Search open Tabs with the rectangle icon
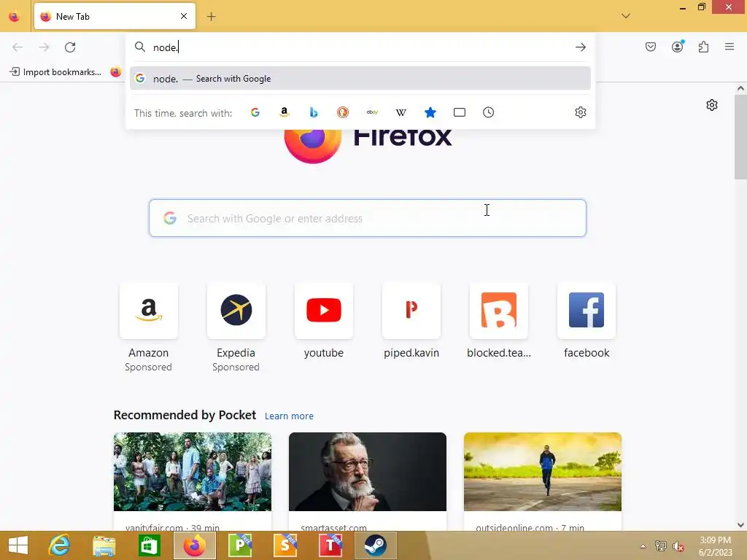 pos(460,112)
